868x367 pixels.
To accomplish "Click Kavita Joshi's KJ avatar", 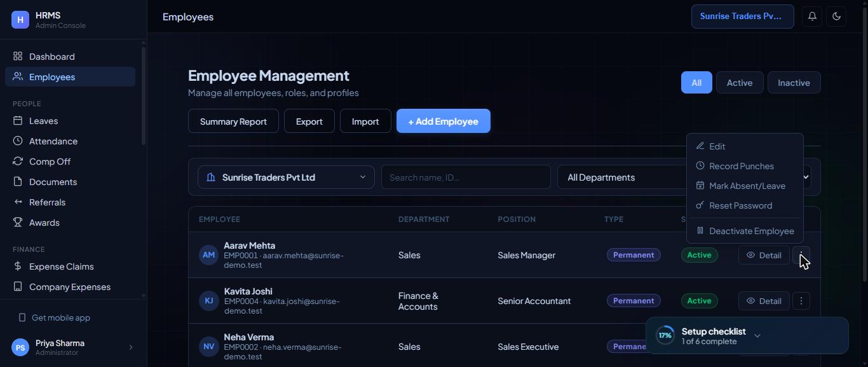I will pos(208,301).
